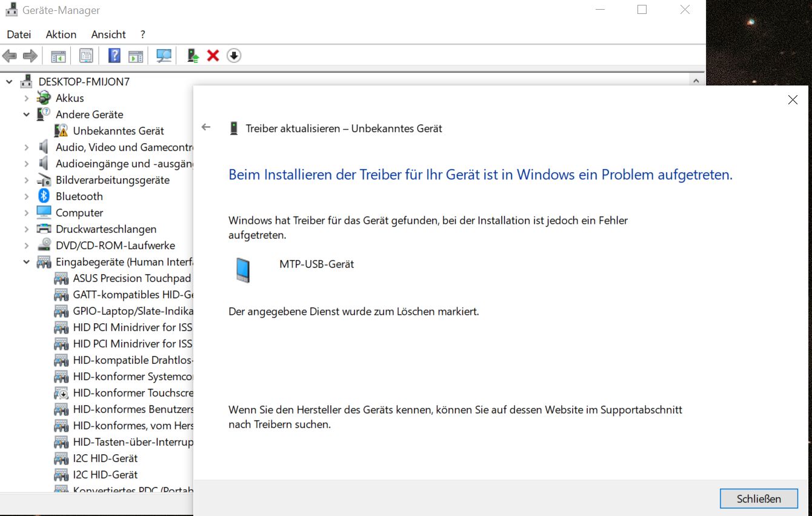Select HID-Tasten-über-Interrupt row
The height and width of the screenshot is (516, 812).
point(133,441)
